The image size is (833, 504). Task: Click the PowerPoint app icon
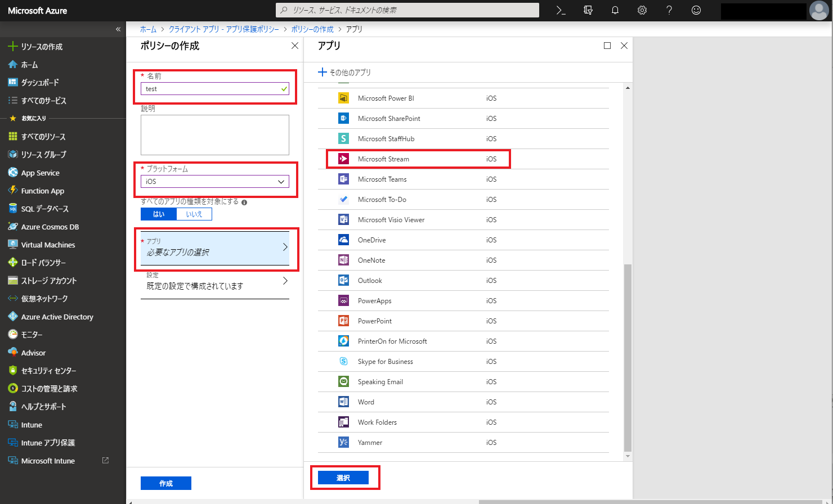343,321
